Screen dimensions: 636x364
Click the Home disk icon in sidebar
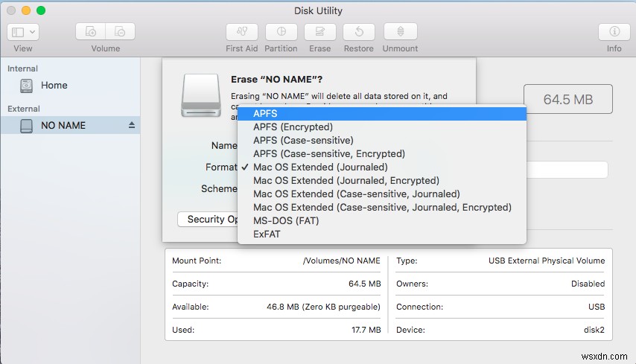pos(26,86)
